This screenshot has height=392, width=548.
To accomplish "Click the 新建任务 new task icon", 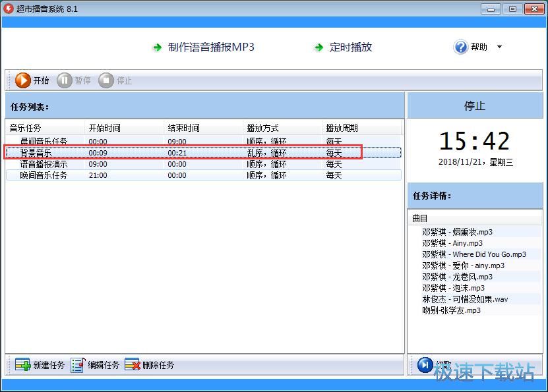I will (22, 365).
